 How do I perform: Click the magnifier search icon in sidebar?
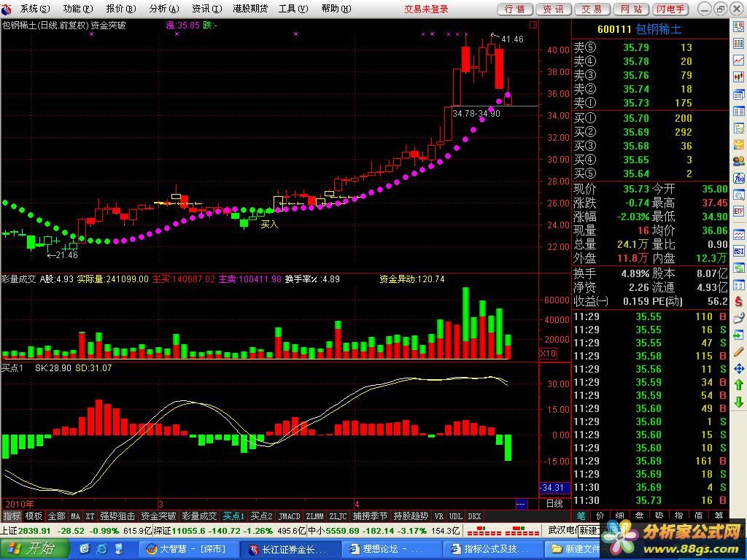point(738,195)
